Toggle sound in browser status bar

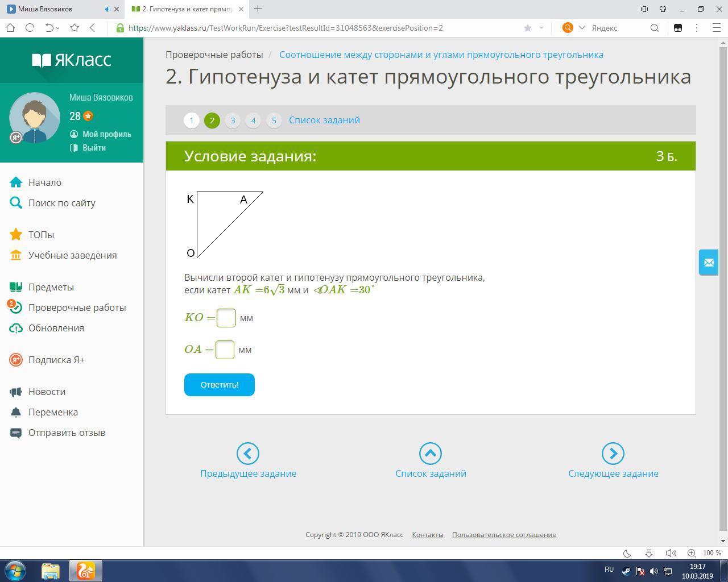(x=671, y=553)
